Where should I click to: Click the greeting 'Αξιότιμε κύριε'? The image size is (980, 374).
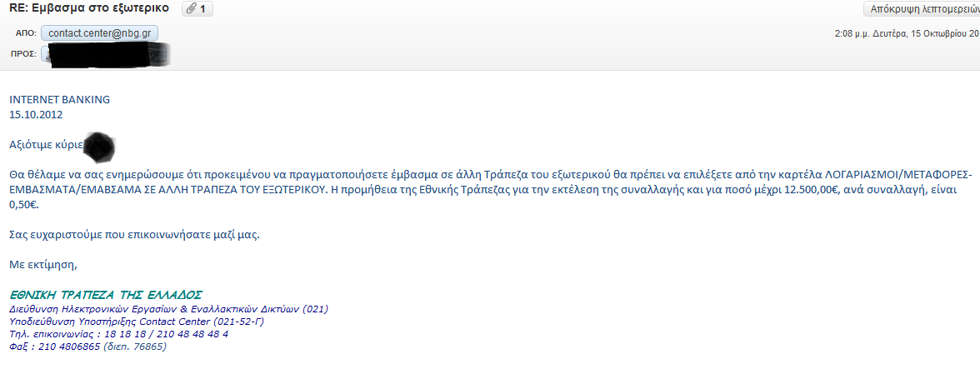tap(47, 145)
